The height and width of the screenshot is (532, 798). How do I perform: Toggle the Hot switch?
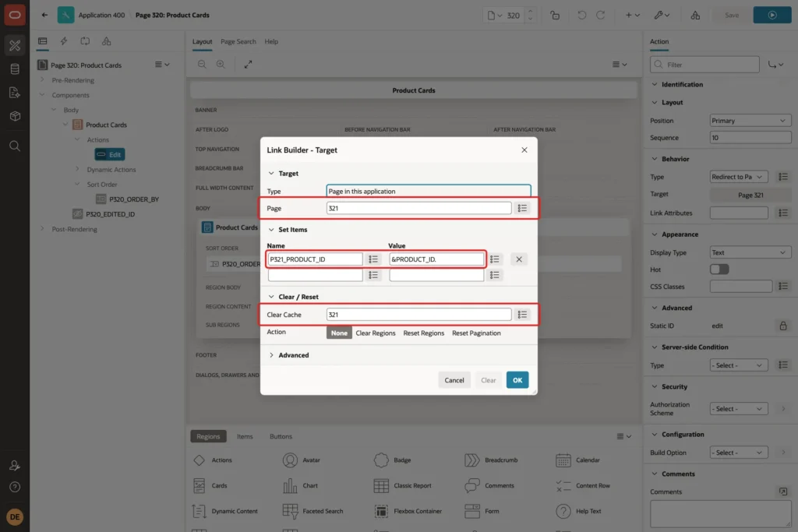719,269
